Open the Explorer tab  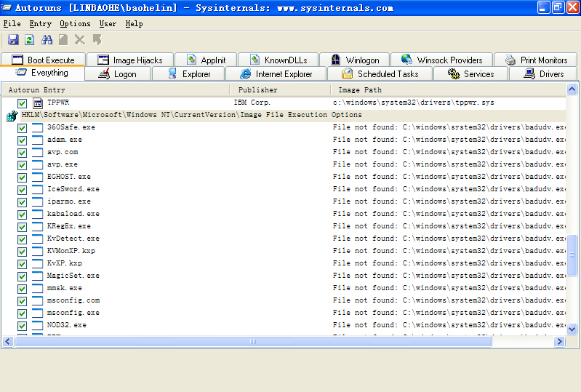pyautogui.click(x=188, y=73)
